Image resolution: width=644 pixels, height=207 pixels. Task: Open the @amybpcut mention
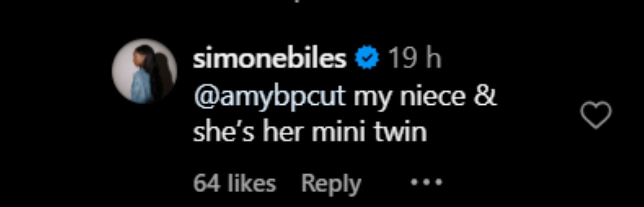tap(269, 97)
